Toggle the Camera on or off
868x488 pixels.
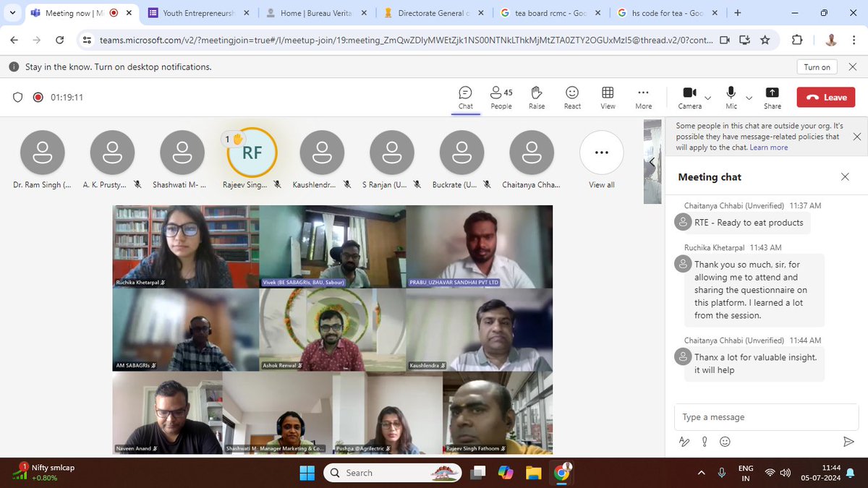689,98
